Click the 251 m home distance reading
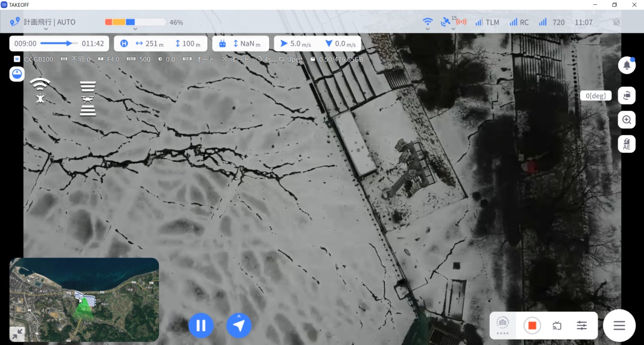The width and height of the screenshot is (644, 345). point(150,44)
